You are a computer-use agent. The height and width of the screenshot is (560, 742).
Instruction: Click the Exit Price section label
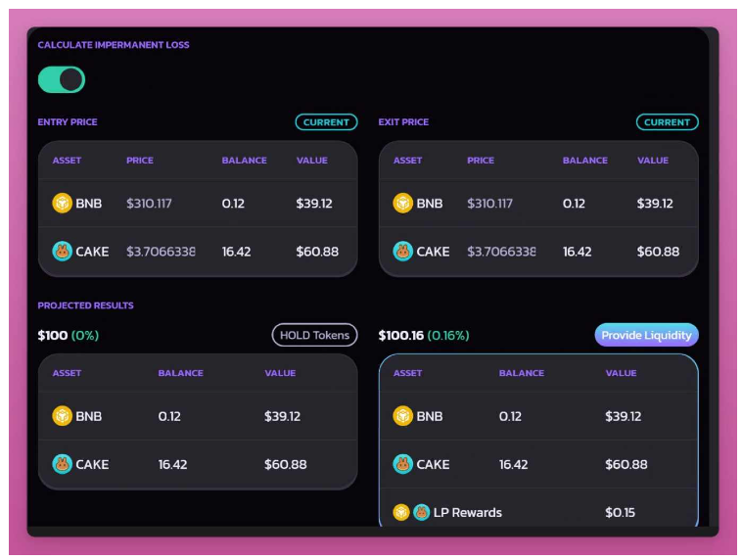(x=403, y=122)
